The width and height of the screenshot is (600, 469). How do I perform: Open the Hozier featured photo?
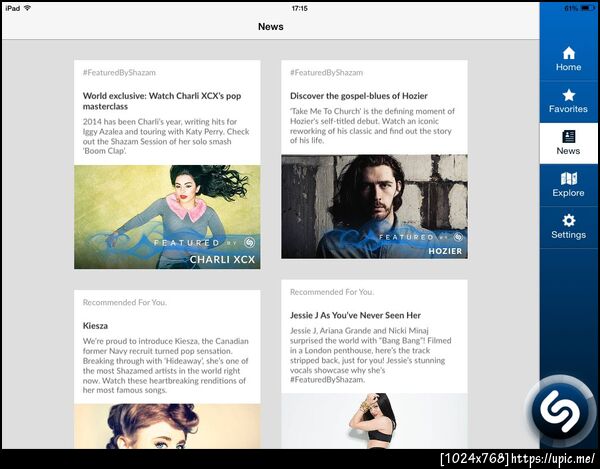(x=374, y=207)
